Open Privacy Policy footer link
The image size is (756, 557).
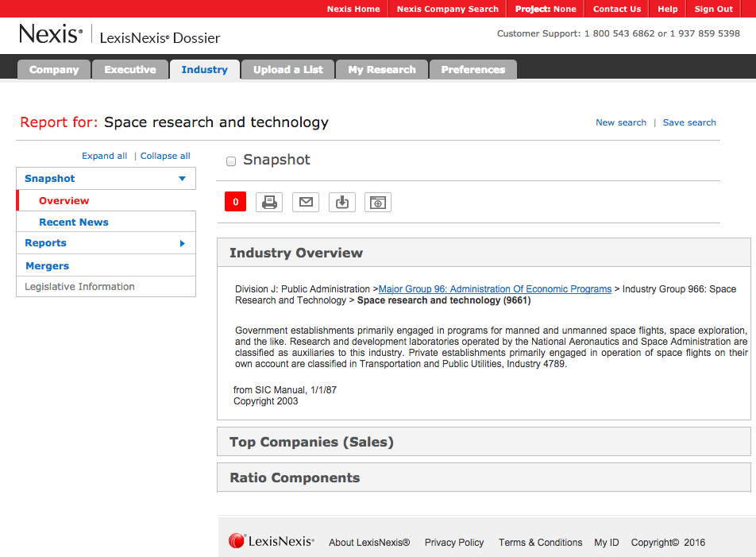click(x=454, y=543)
